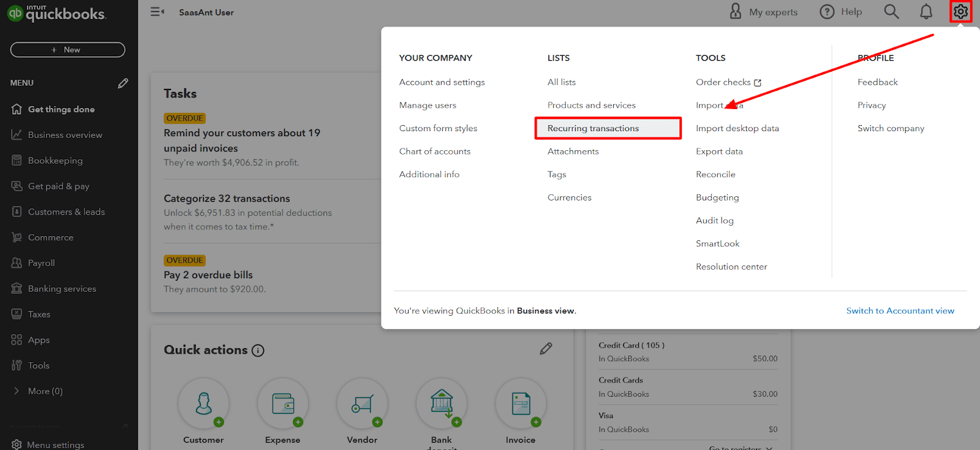
Task: Open the Customers & leads icon
Action: 17,212
